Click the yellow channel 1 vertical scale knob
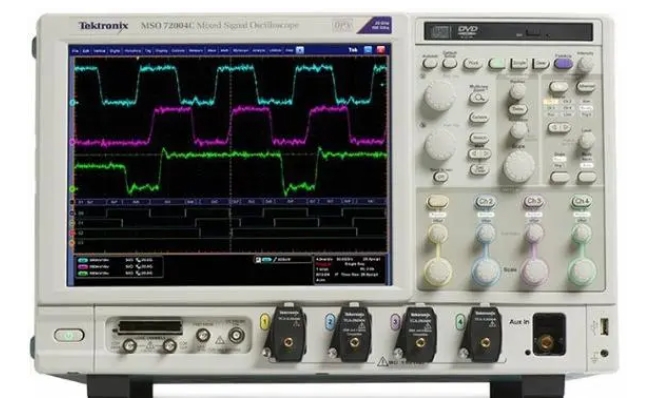This screenshot has height=399, width=653. [438, 272]
